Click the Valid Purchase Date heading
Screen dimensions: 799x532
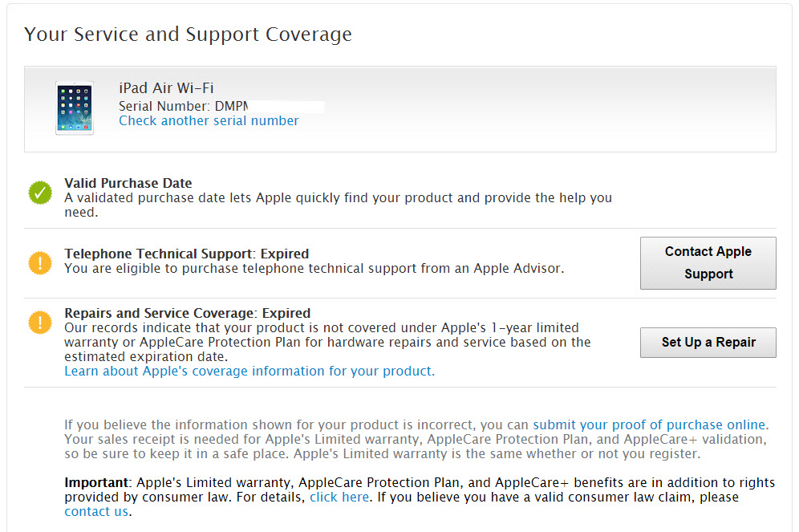pyautogui.click(x=128, y=183)
